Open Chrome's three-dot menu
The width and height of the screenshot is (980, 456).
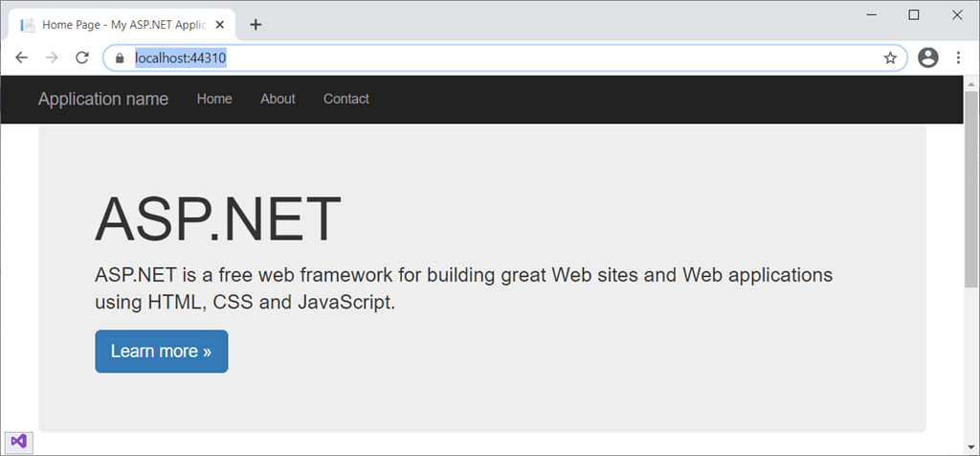pos(958,58)
